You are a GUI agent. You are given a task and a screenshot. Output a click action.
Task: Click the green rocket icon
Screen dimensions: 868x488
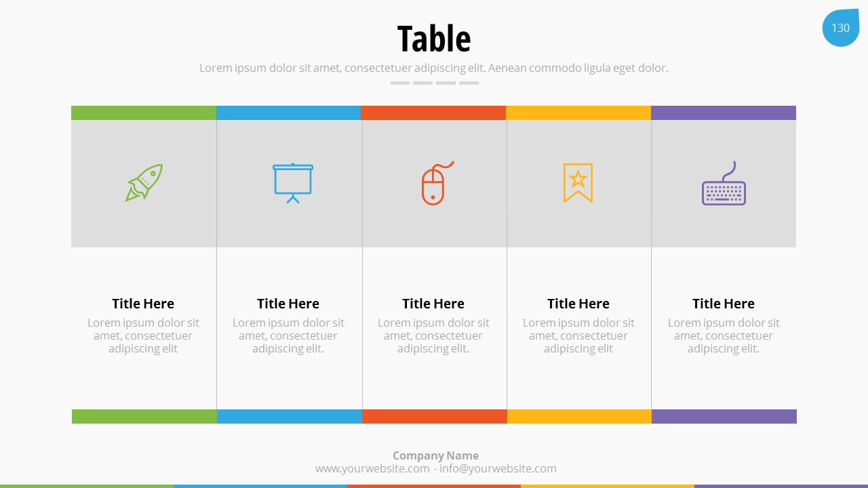click(x=144, y=183)
